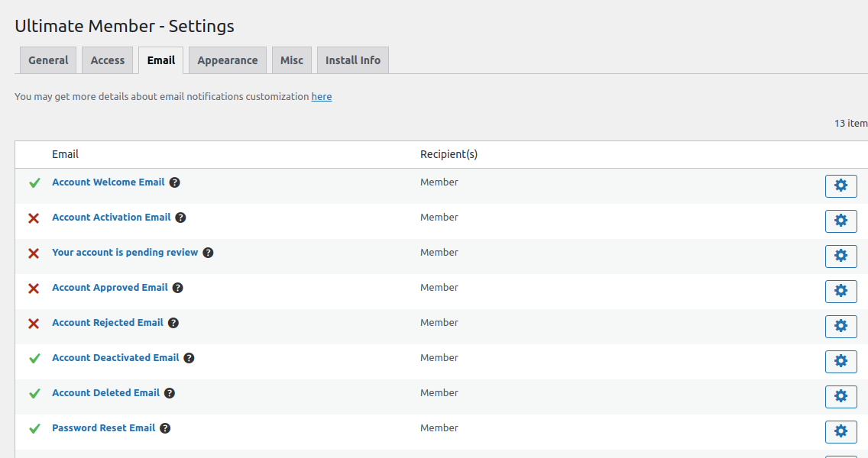
Task: Open the Misc tab
Action: pos(292,60)
